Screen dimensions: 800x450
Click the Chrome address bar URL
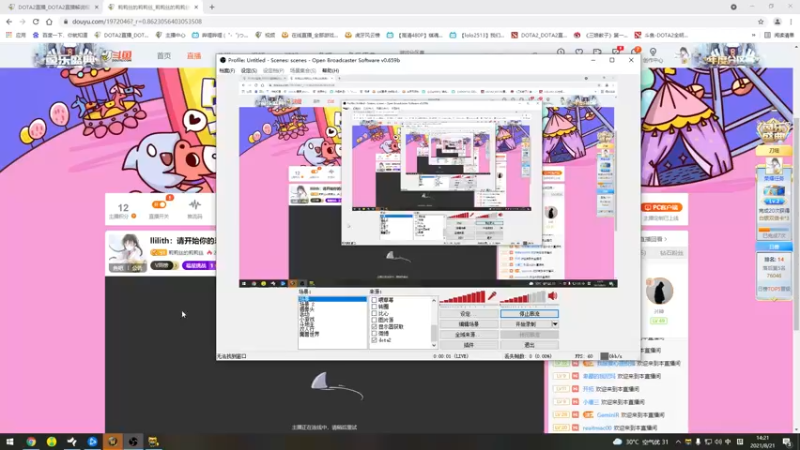coord(137,21)
